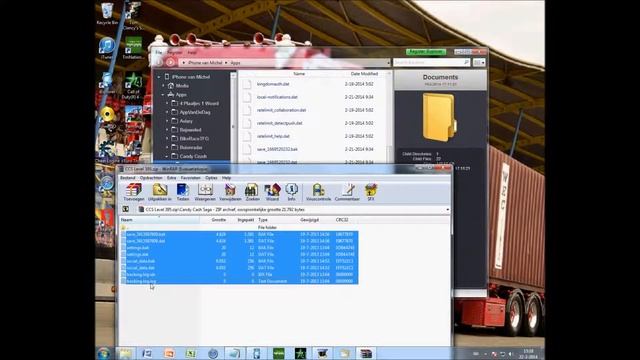Viewport: 640px width, 360px height.
Task: Click the magnifier icon in the search box
Action: click(466, 62)
